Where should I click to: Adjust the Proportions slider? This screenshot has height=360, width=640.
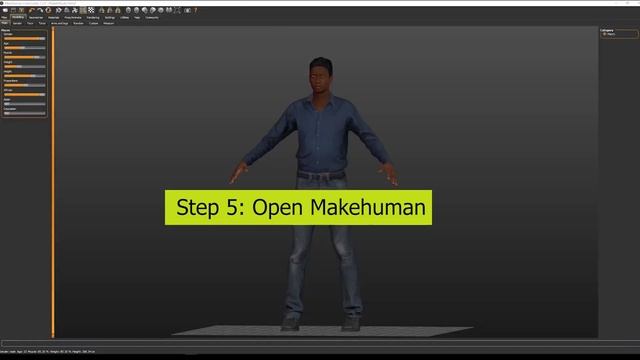pyautogui.click(x=24, y=85)
